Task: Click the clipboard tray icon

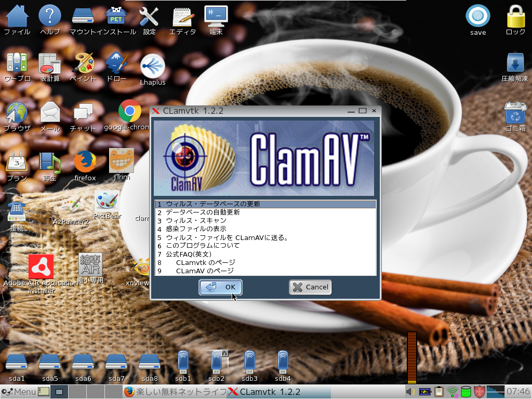Action: click(x=439, y=392)
